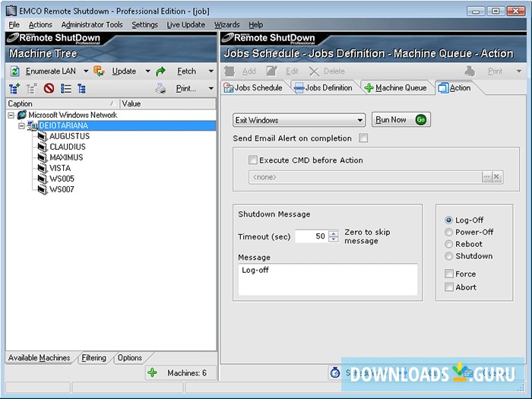Check Execute CMD before Action
The height and width of the screenshot is (399, 532).
pyautogui.click(x=253, y=160)
